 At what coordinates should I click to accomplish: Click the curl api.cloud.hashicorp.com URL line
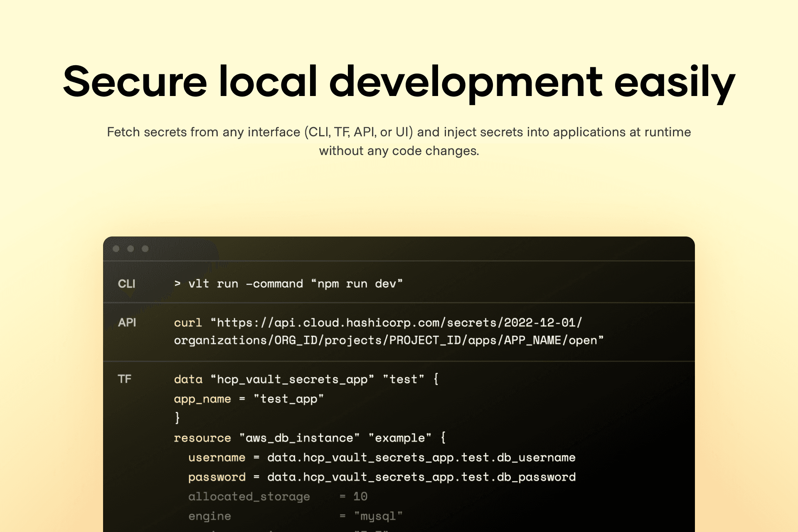click(x=378, y=323)
